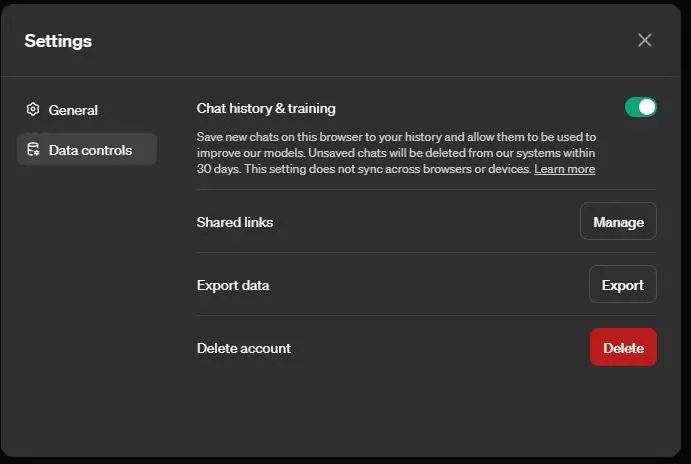
Task: Select the Data controls tab
Action: [x=88, y=150]
